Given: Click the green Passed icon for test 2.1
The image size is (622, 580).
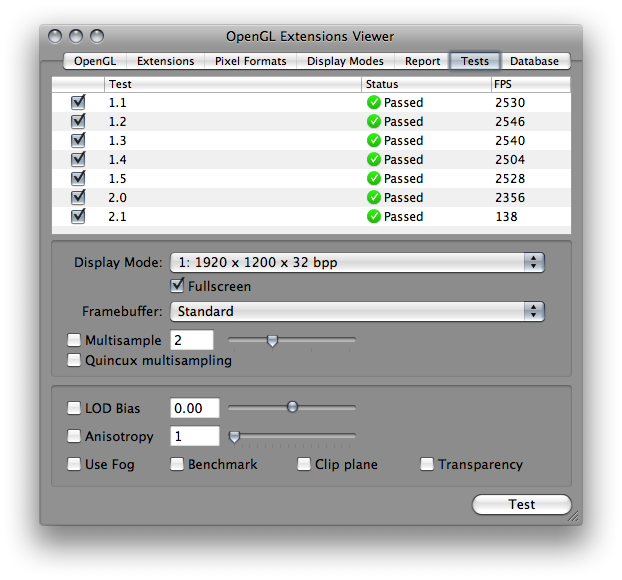Looking at the screenshot, I should [x=374, y=217].
